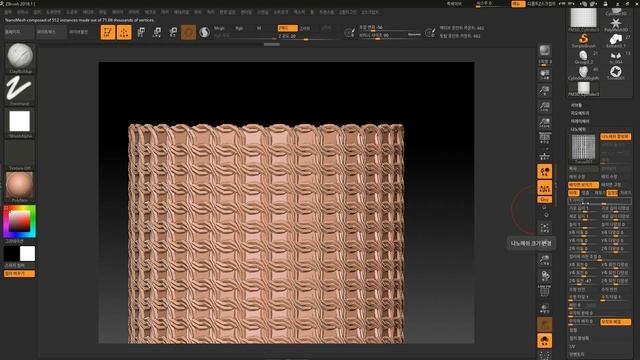The image size is (640, 360).
Task: Click the orange menus button in title bar
Action: point(518,4)
